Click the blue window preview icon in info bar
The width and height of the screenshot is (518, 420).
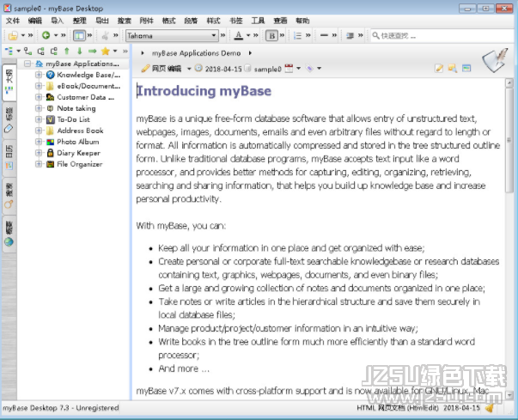[x=466, y=69]
